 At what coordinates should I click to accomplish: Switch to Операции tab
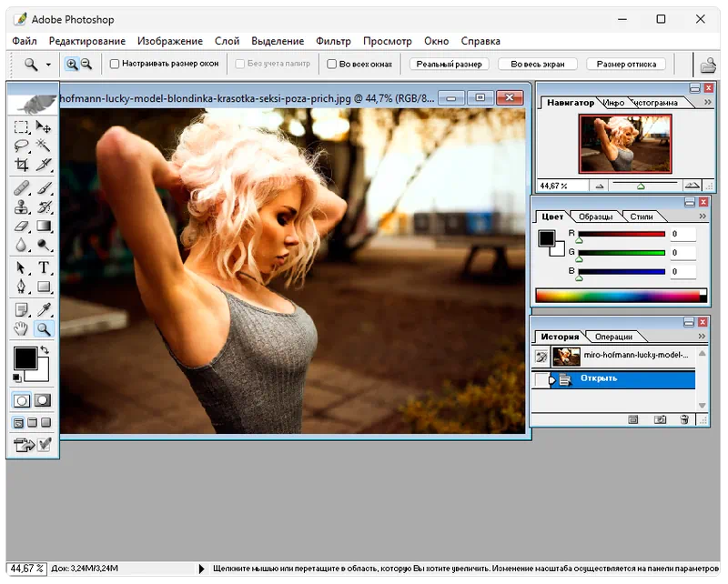coord(613,337)
